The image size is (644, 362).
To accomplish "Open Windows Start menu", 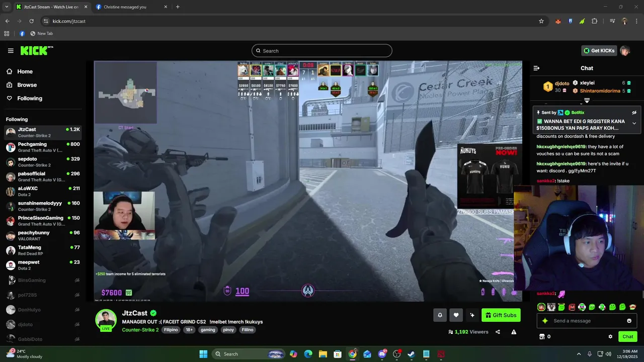I will [203, 354].
